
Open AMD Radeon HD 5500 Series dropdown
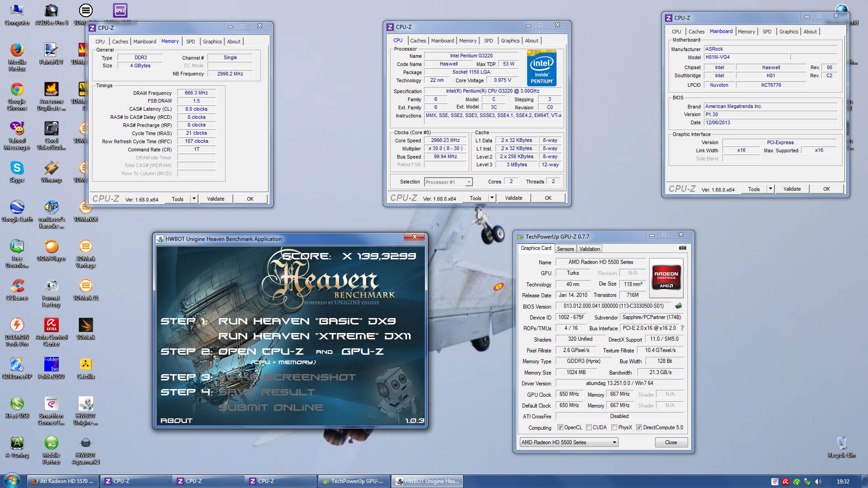(569, 442)
